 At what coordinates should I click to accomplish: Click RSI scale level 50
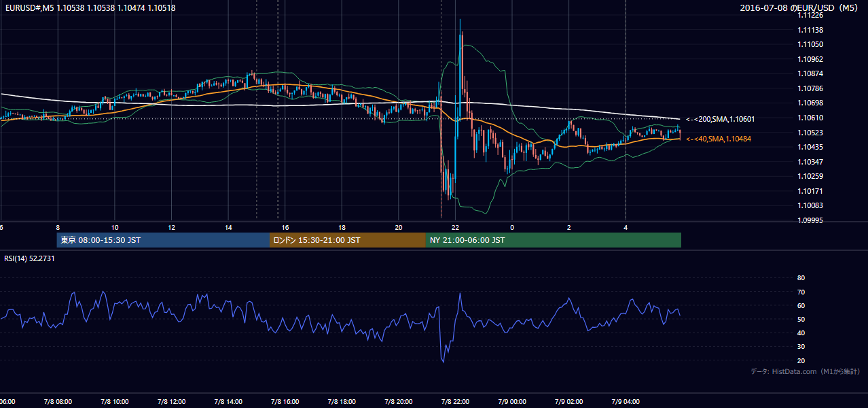click(x=801, y=319)
